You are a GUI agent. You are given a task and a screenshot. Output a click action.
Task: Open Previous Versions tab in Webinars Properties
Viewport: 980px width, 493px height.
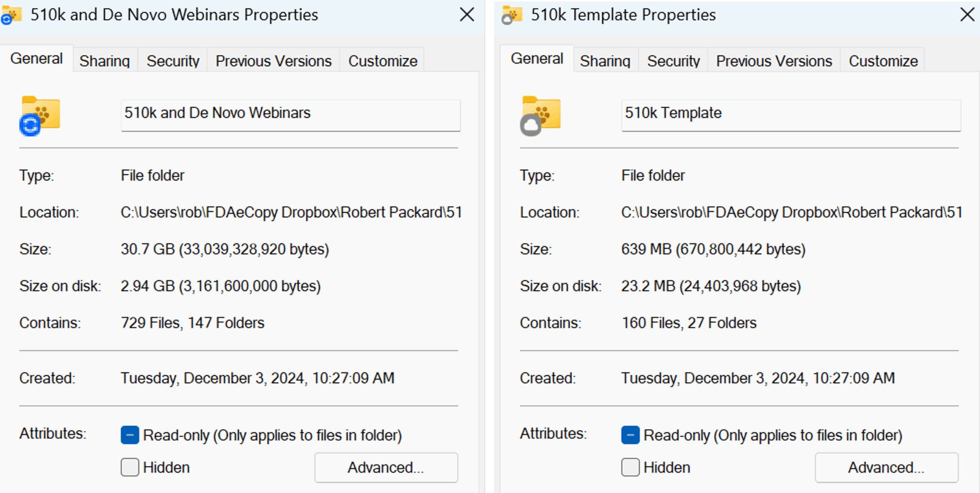point(273,61)
